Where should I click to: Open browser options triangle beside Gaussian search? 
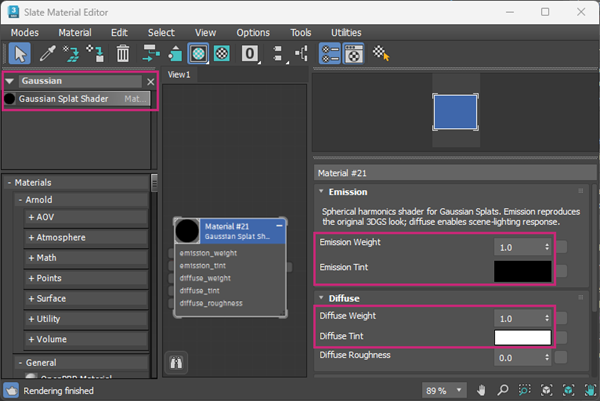click(x=10, y=81)
